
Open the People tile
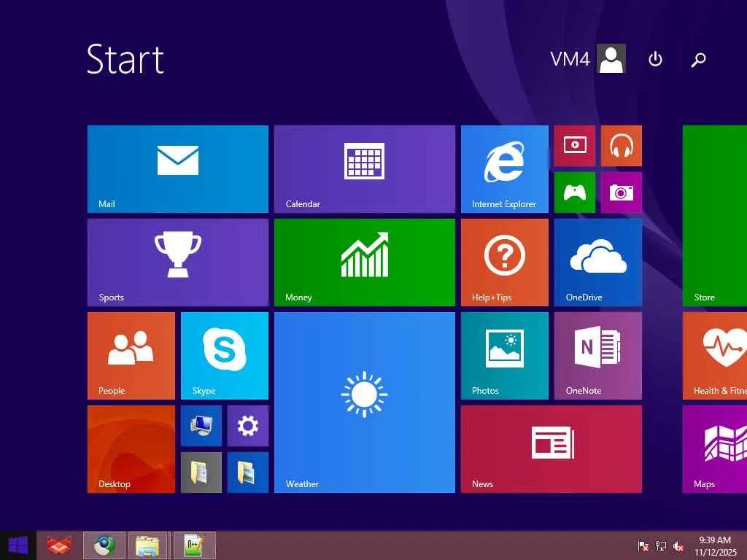131,356
